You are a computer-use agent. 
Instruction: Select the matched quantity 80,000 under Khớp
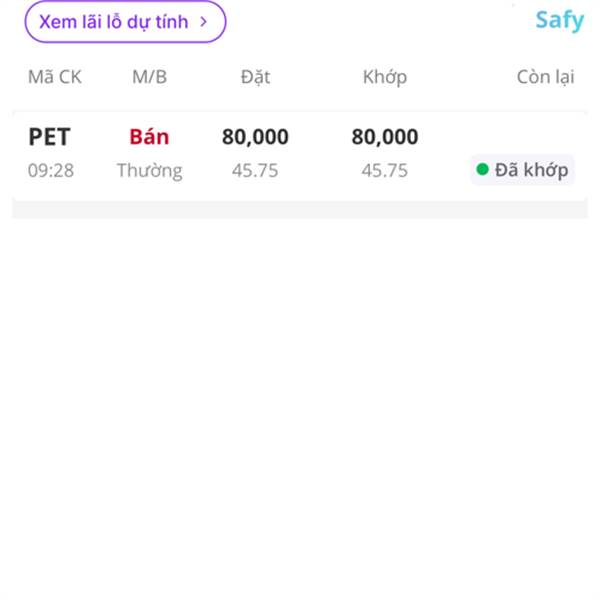coord(385,137)
